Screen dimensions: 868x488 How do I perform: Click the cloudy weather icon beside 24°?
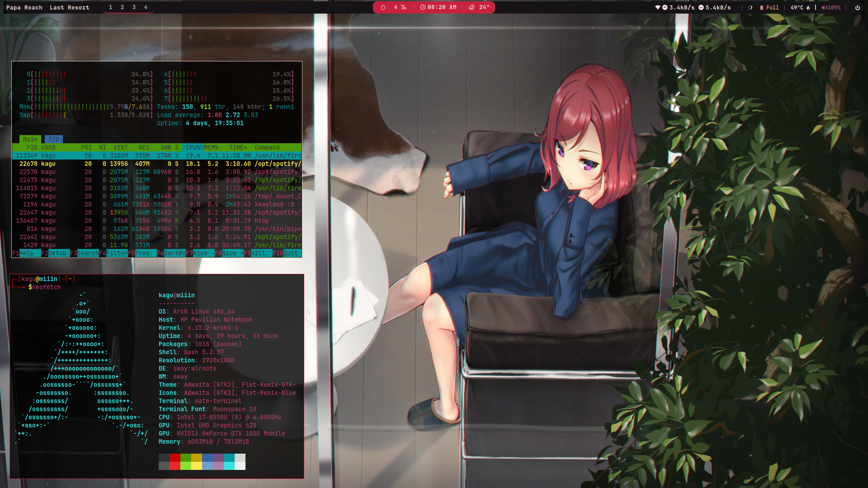click(472, 7)
